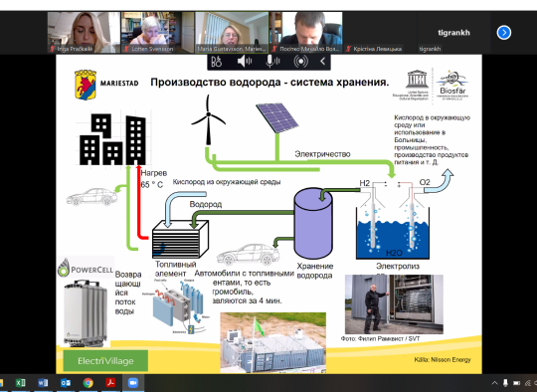Open Word from the taskbar

pos(43,383)
